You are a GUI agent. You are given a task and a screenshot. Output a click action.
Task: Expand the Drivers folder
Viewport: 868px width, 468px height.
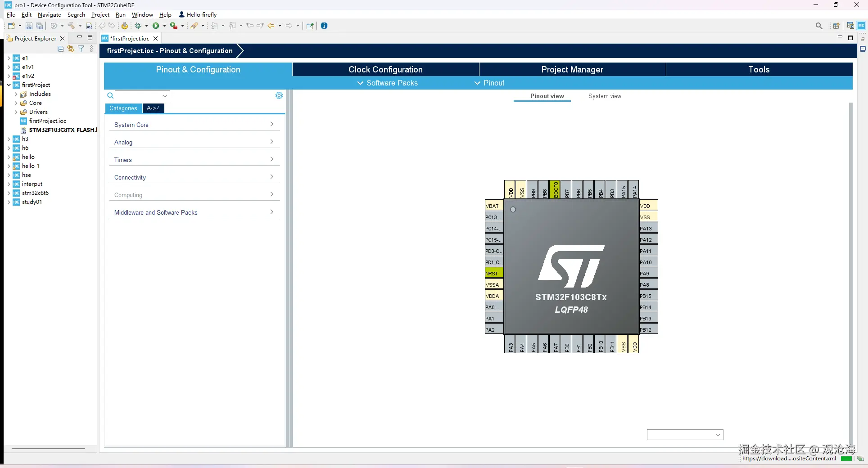16,112
